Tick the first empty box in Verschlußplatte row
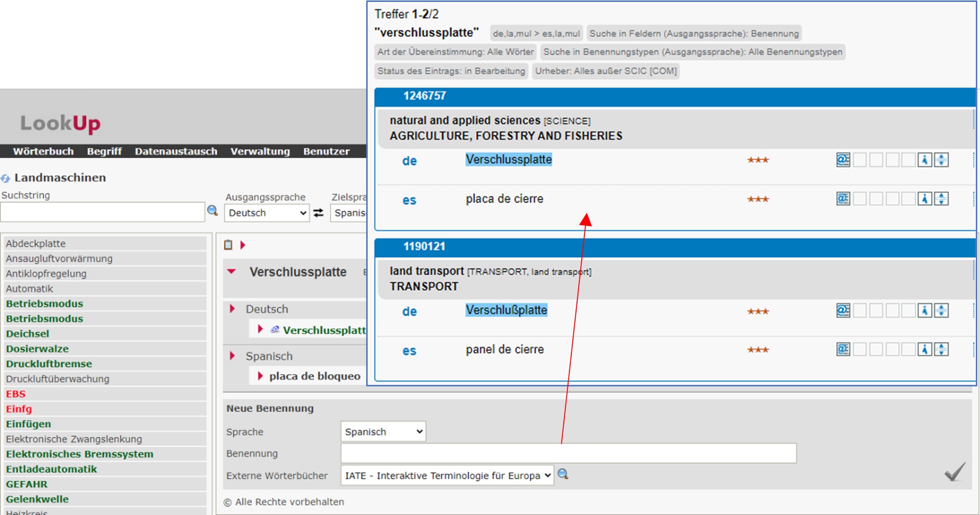 coord(860,311)
